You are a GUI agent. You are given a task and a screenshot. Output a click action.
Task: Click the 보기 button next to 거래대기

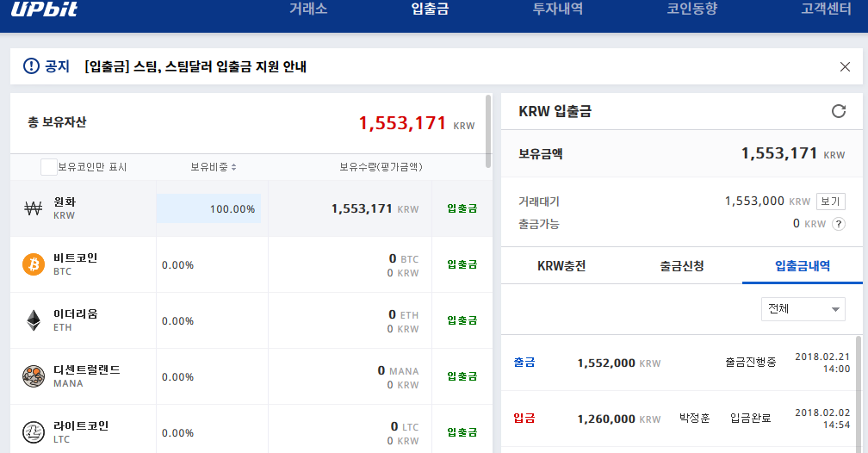pos(830,202)
